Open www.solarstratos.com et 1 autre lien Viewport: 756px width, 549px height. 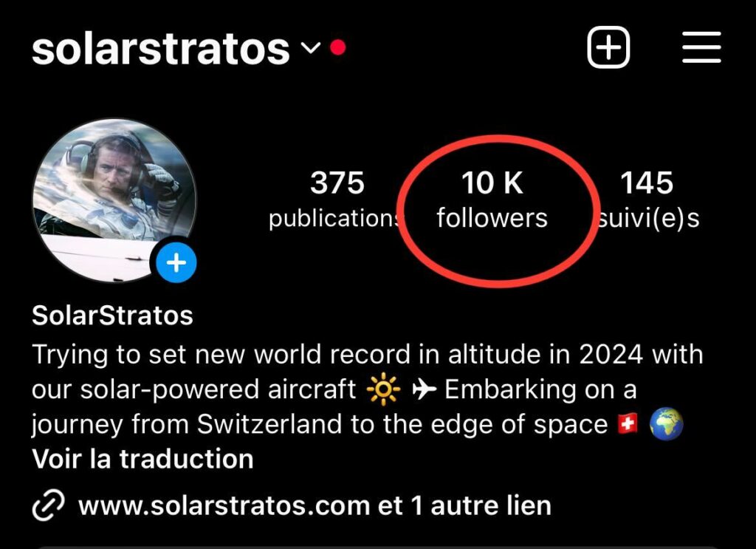(315, 505)
